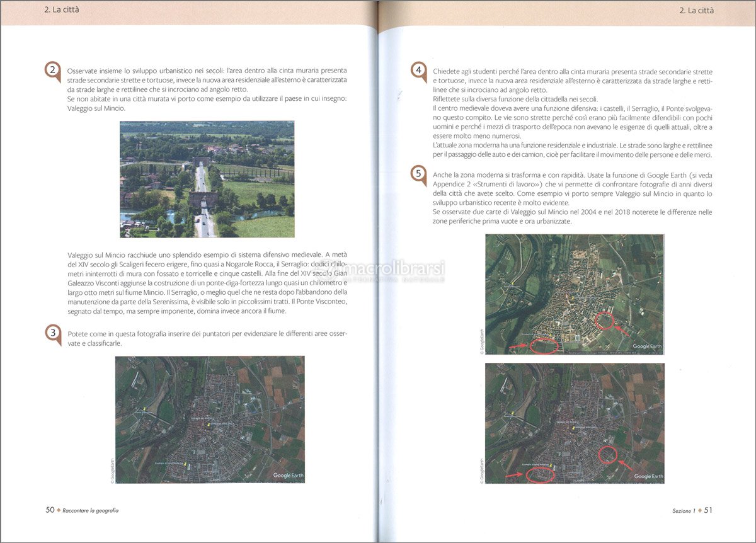756x543 pixels.
Task: Click the line 'Se non abitate in una città murata'
Action: [207, 99]
